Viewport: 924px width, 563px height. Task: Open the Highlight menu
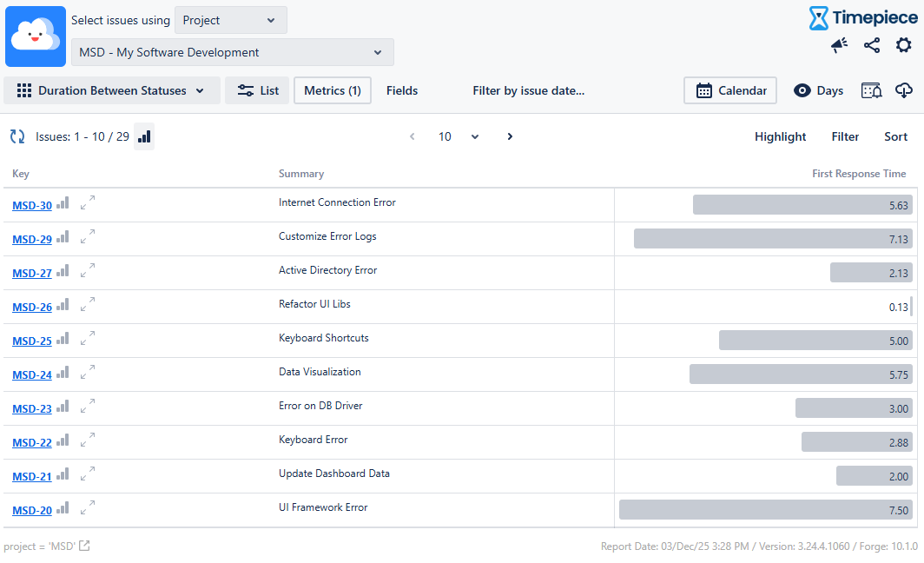780,136
